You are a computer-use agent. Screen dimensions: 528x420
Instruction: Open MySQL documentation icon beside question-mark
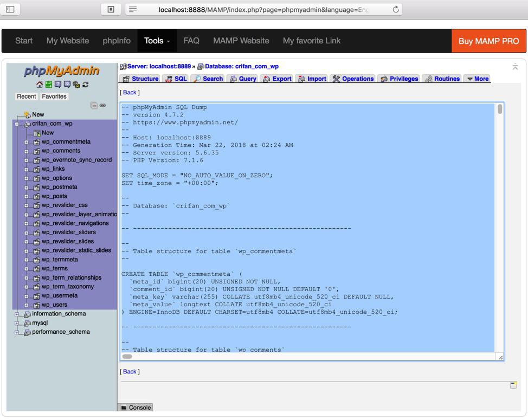pos(67,85)
